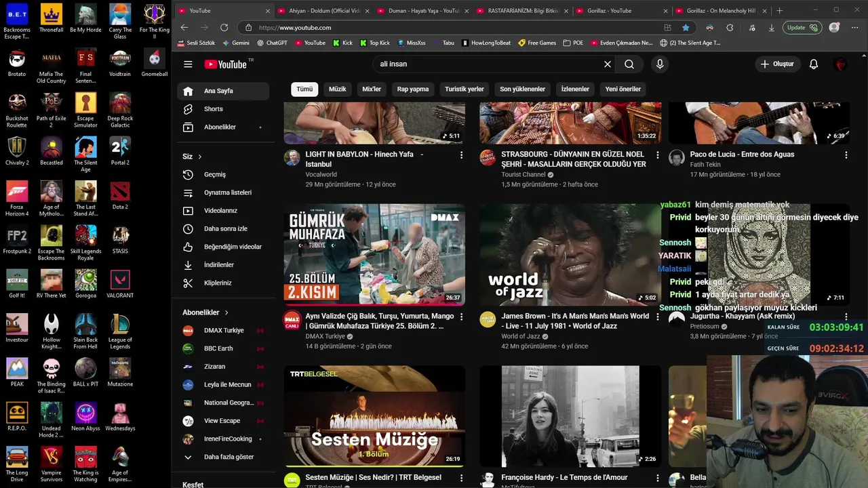Open the ChatGPT bookmark

point(273,43)
